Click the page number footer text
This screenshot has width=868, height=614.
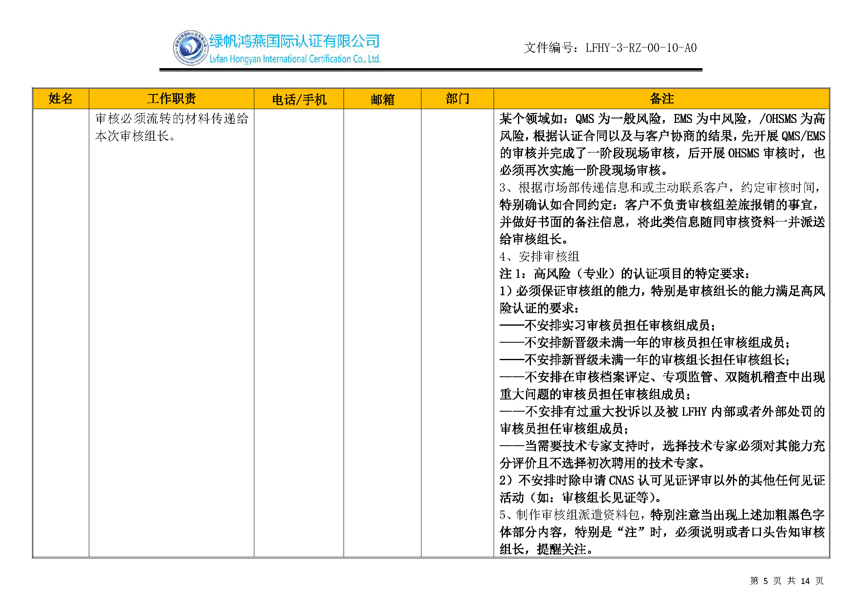[x=786, y=581]
